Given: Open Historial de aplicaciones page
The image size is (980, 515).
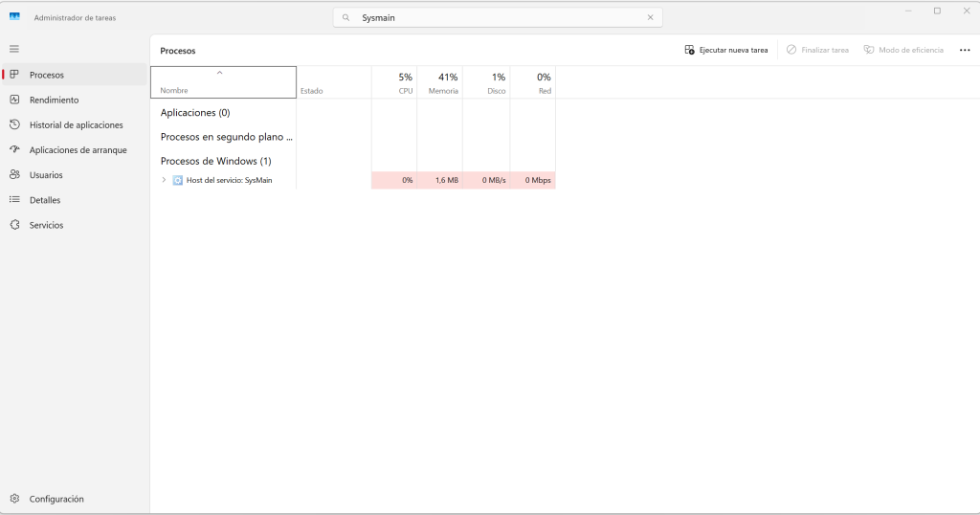Looking at the screenshot, I should pyautogui.click(x=75, y=125).
